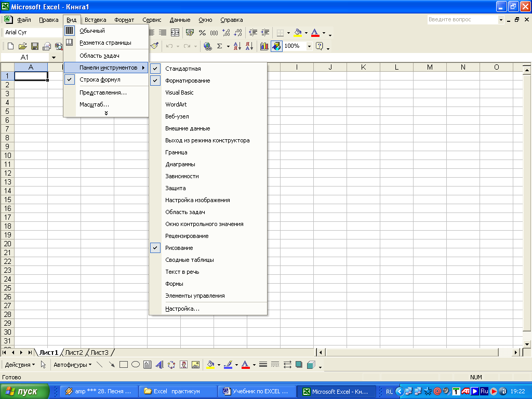
Task: Open the Zoom 100% dropdown
Action: coord(309,46)
